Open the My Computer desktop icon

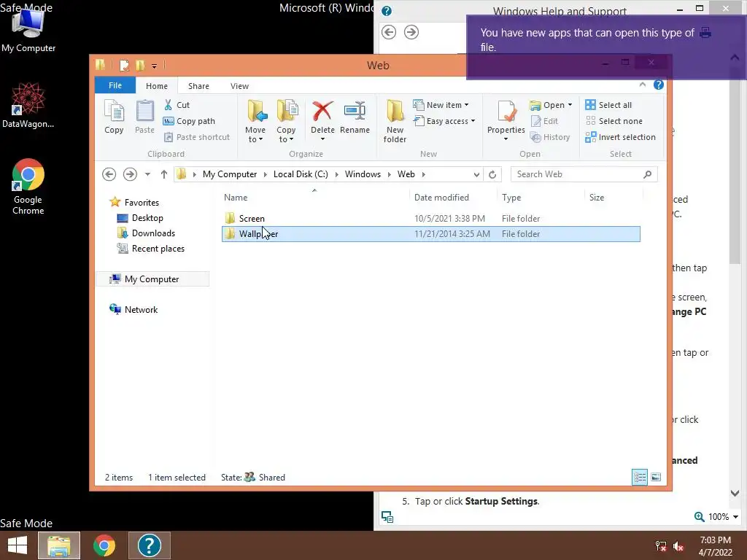tap(28, 29)
